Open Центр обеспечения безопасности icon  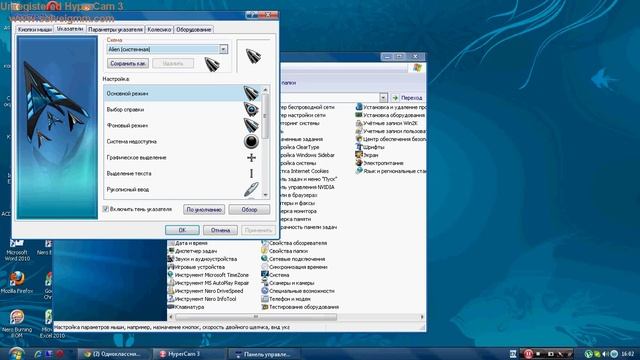coord(359,139)
